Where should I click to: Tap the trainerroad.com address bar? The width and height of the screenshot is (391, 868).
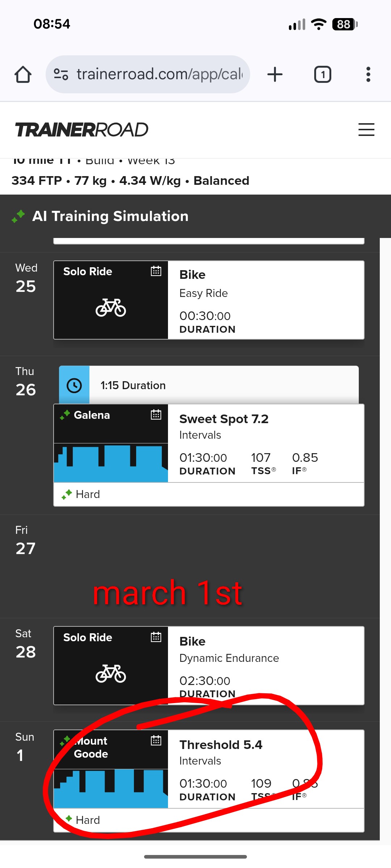159,75
